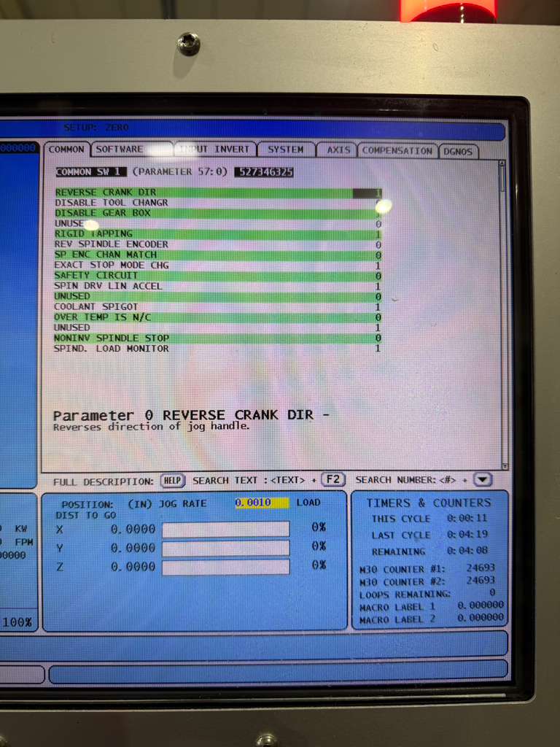The image size is (560, 747).
Task: Select the SYSTEM tab
Action: [x=285, y=149]
